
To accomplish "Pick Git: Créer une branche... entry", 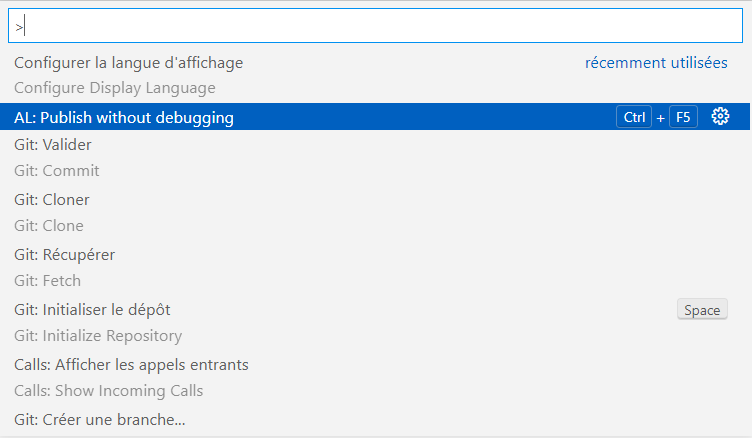I will pyautogui.click(x=100, y=420).
